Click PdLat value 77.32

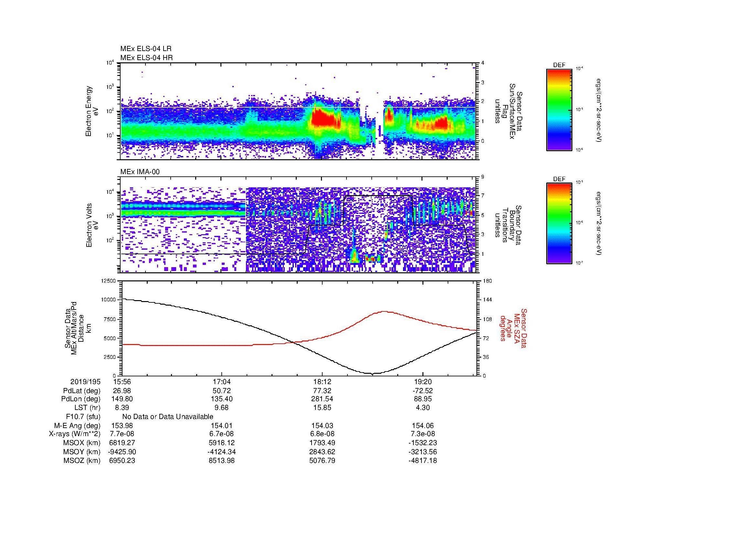click(322, 391)
